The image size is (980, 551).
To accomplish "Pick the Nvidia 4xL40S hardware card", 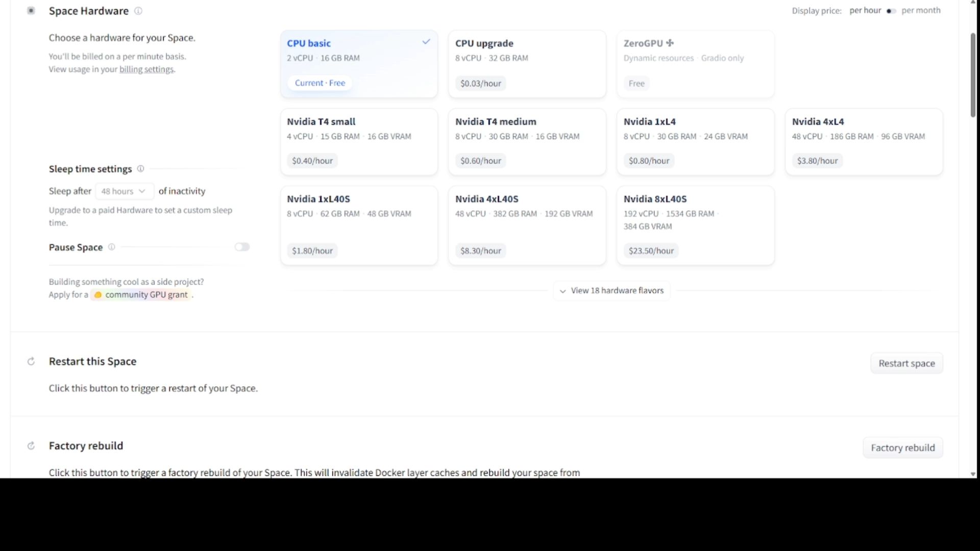I will pyautogui.click(x=527, y=226).
